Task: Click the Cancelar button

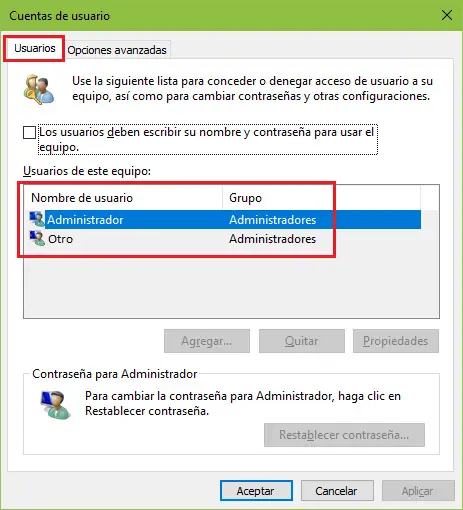Action: 337,491
